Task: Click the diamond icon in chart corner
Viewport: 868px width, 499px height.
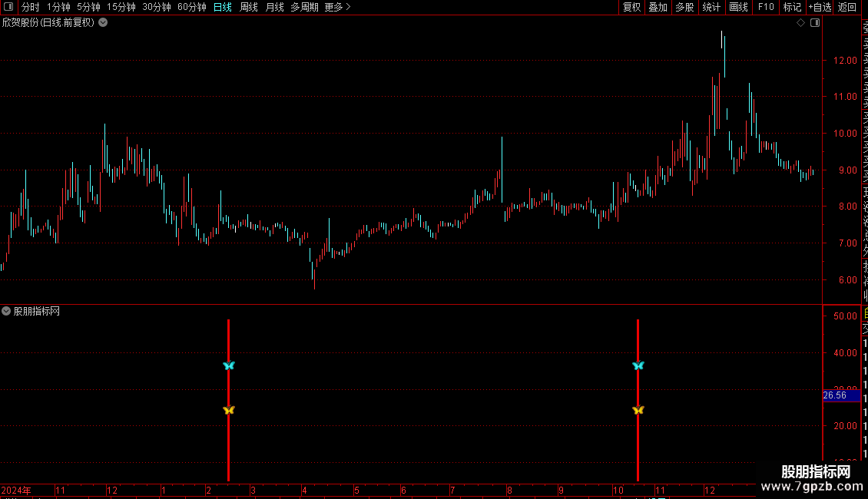Action: tap(800, 23)
